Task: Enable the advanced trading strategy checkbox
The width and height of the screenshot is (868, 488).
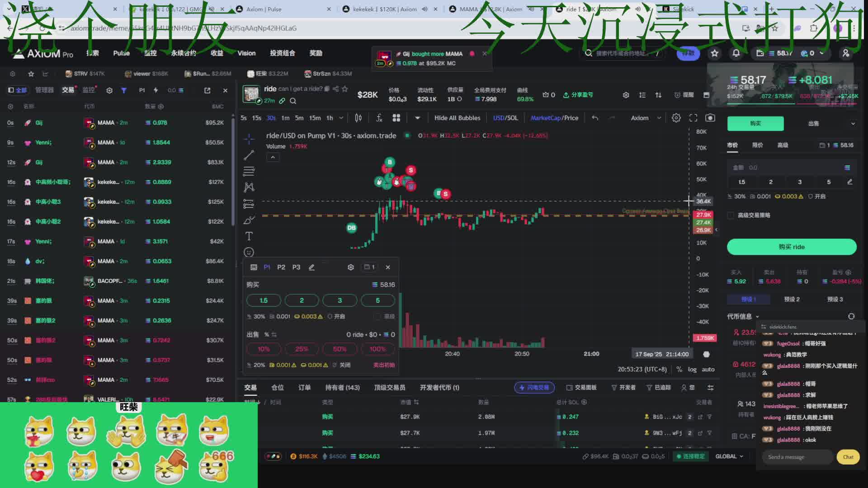Action: (731, 215)
